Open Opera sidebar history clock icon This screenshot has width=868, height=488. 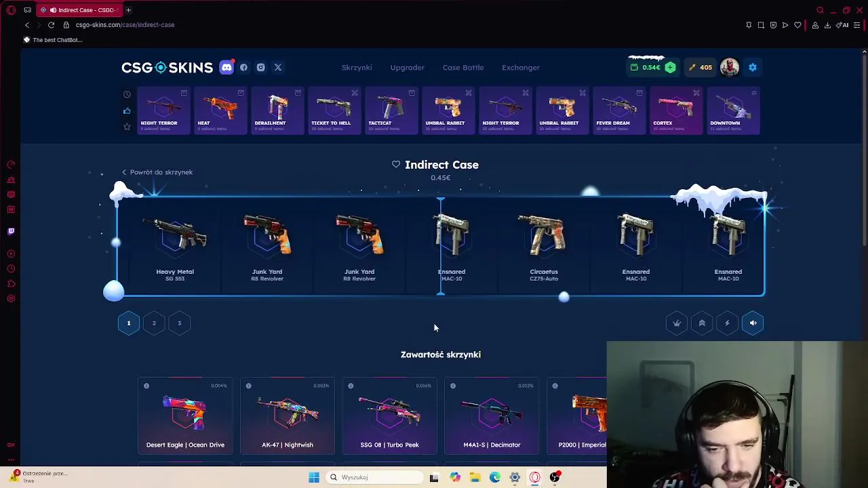tap(11, 268)
